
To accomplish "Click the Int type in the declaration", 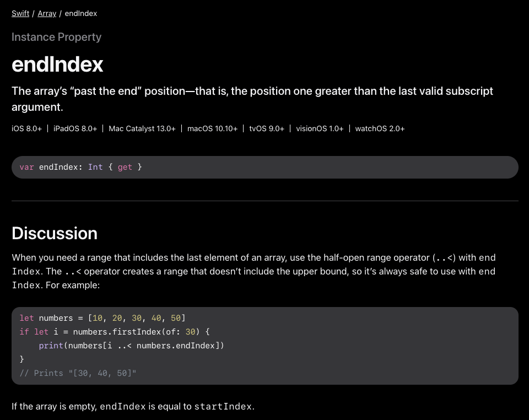I will pyautogui.click(x=95, y=166).
